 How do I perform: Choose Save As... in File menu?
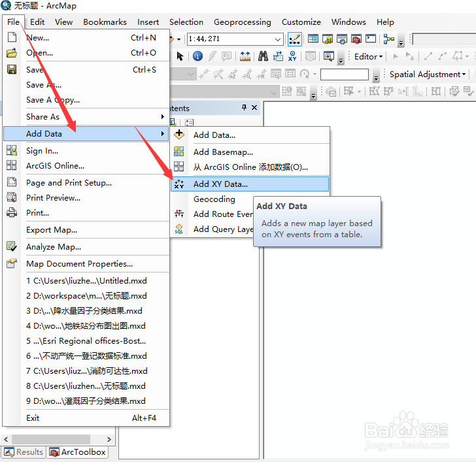coord(86,85)
